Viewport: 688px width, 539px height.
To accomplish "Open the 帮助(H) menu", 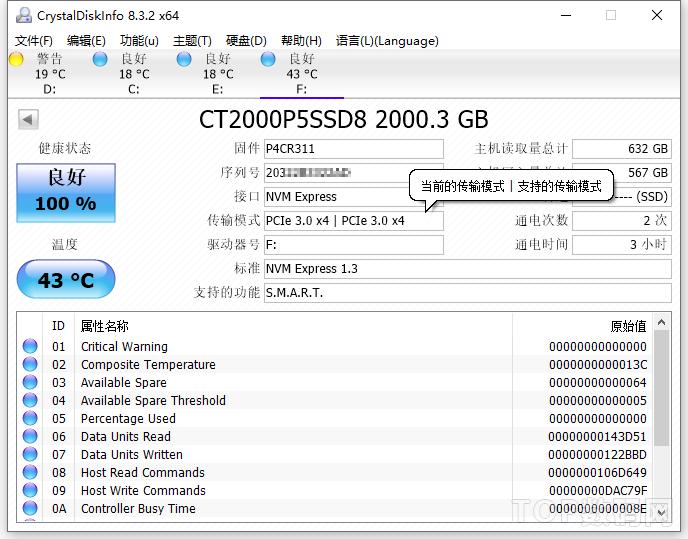I will (x=301, y=41).
